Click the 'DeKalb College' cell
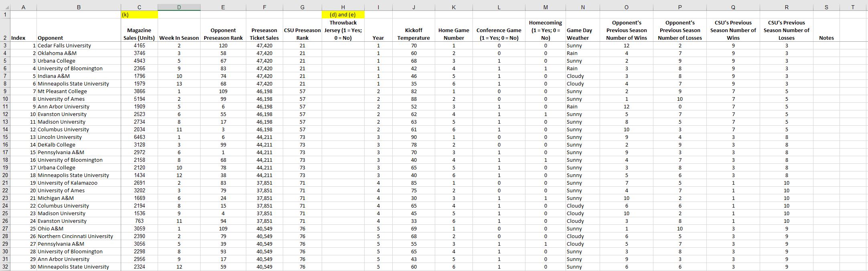The image size is (868, 271). (x=79, y=145)
